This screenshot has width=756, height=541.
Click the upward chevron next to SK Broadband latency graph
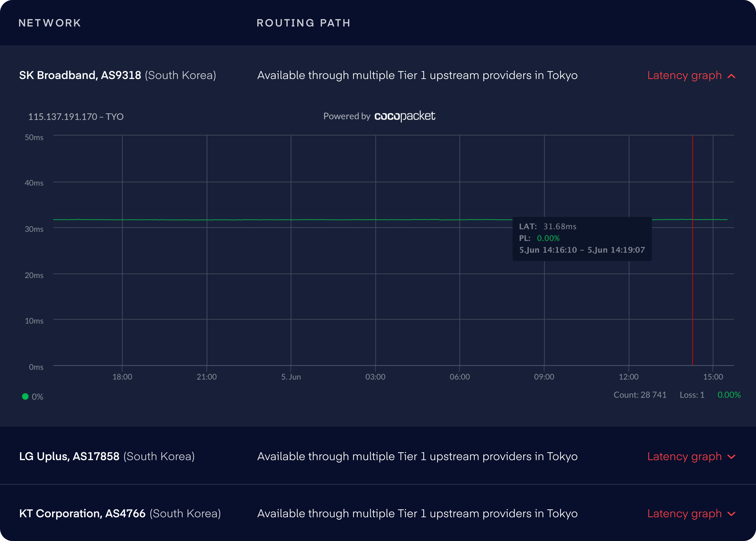click(731, 76)
